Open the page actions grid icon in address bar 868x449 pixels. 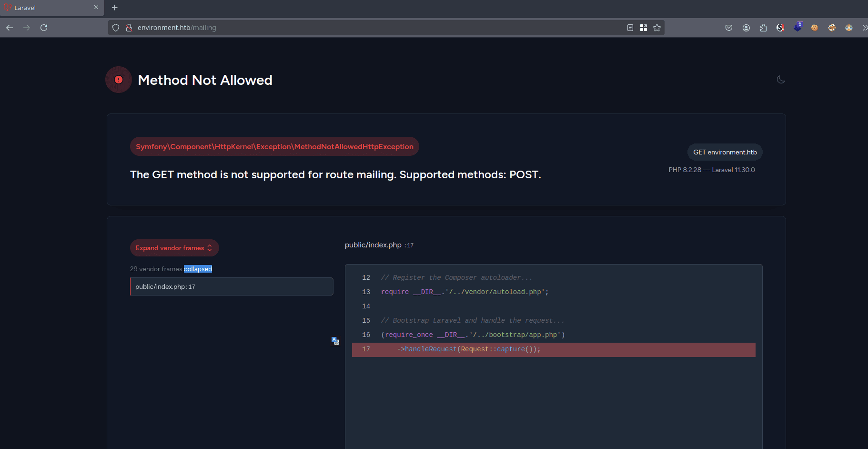pos(644,28)
